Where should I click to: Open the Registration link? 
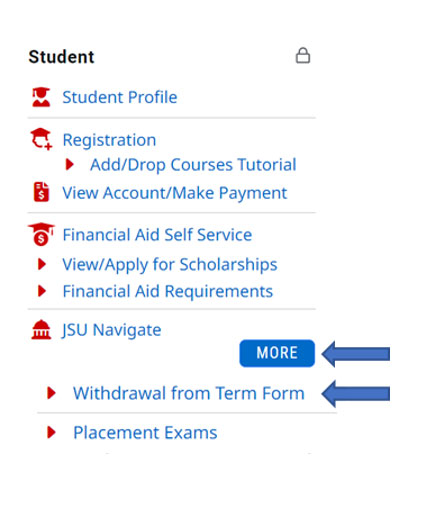pos(109,140)
